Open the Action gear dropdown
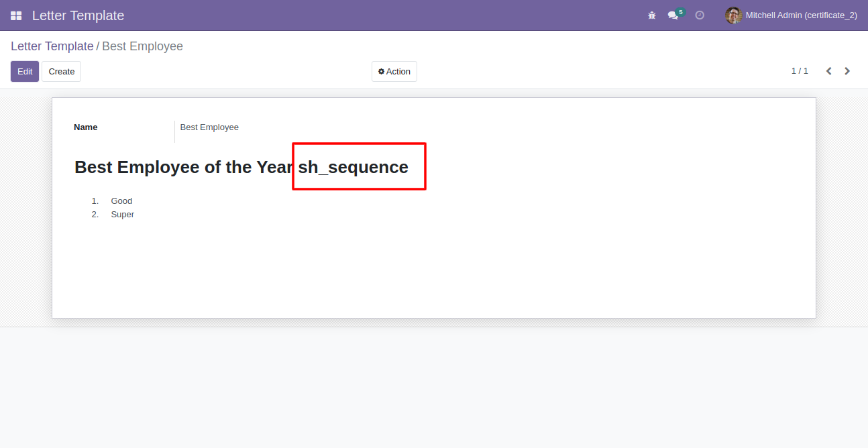 tap(394, 72)
